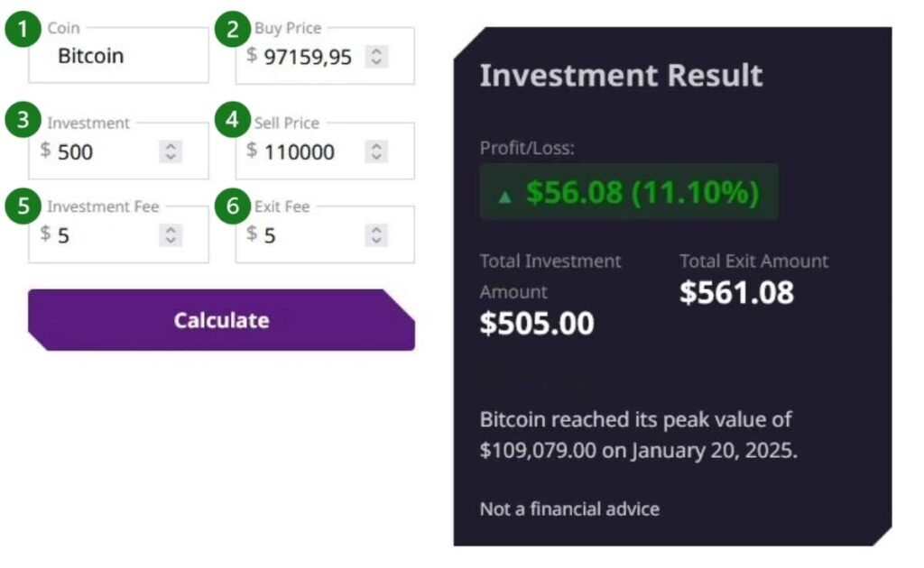The width and height of the screenshot is (924, 568).
Task: Click the Investment Fee spinner arrows
Action: 171,235
